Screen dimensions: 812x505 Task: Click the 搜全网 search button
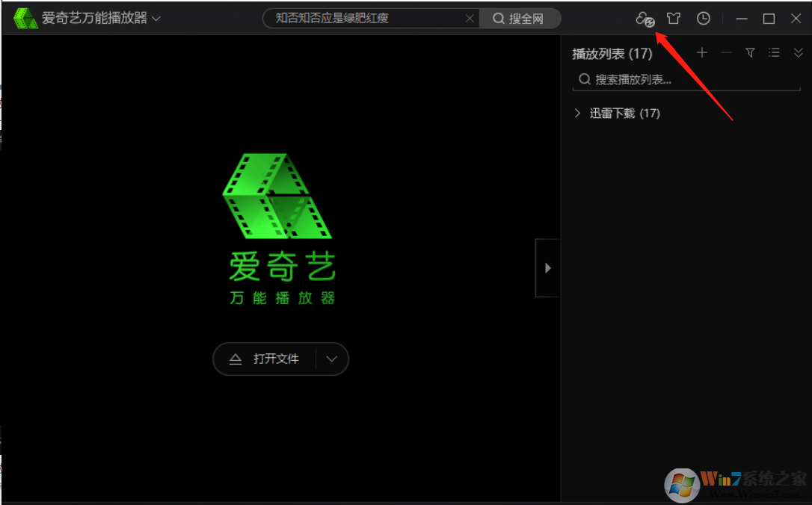coord(520,19)
